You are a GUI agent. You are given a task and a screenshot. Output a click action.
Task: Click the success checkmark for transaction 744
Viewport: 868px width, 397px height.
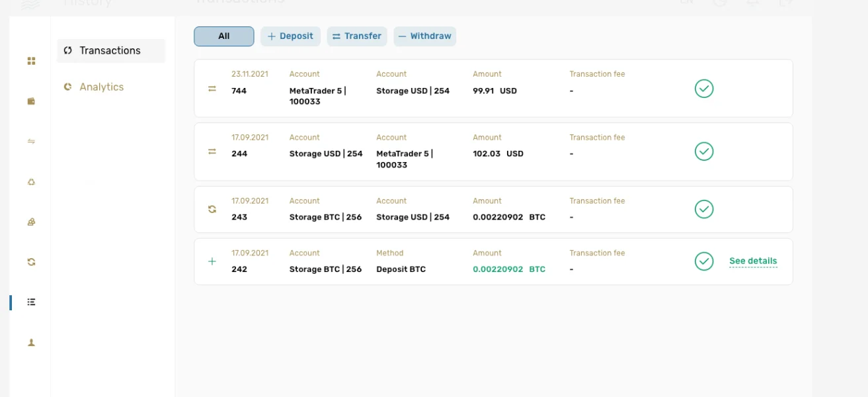click(704, 89)
